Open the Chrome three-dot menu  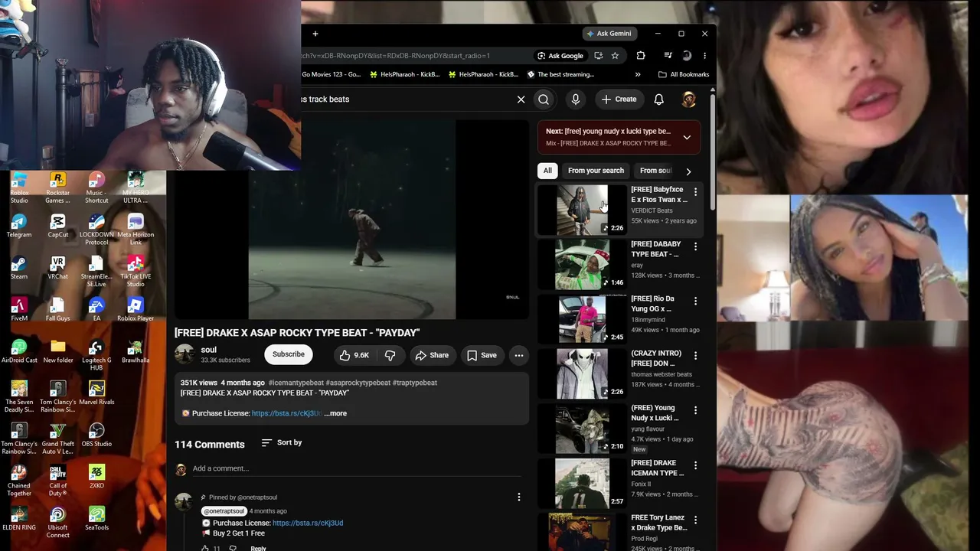pos(704,55)
